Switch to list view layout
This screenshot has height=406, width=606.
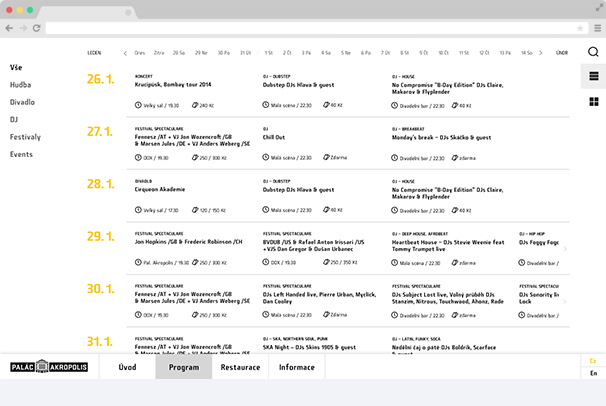[593, 76]
